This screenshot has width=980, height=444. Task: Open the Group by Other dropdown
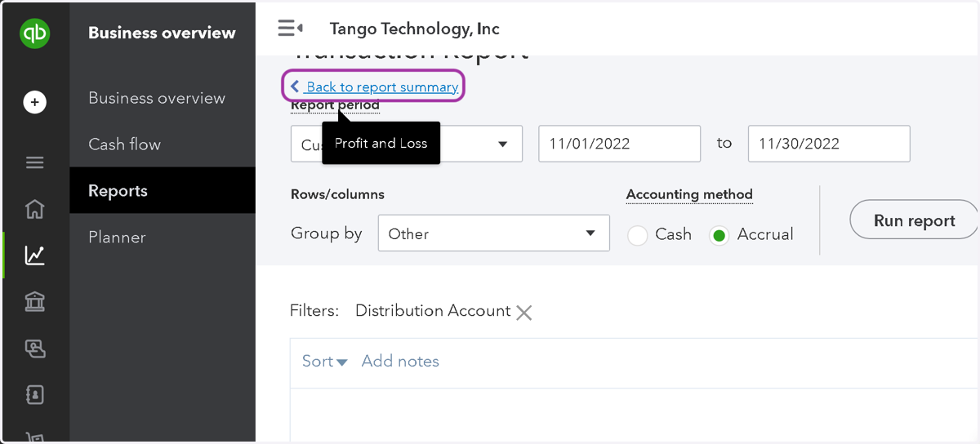[493, 233]
